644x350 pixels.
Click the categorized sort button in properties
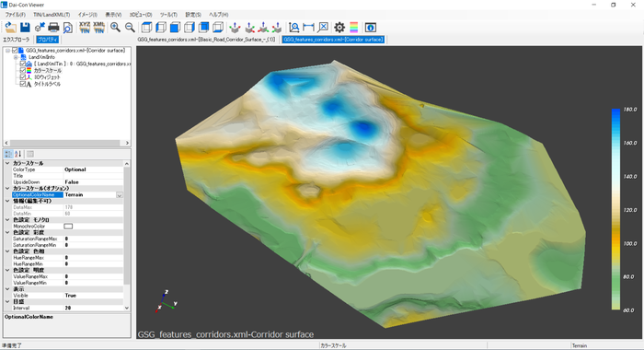click(x=8, y=154)
